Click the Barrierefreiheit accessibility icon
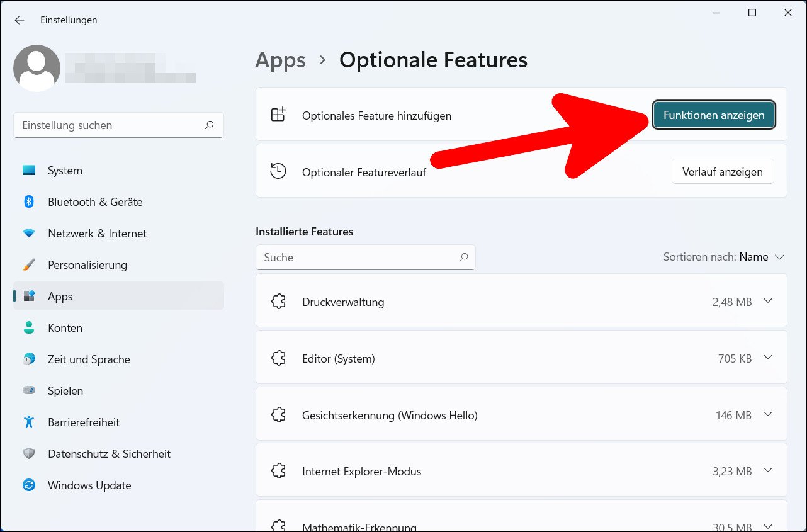 click(29, 422)
